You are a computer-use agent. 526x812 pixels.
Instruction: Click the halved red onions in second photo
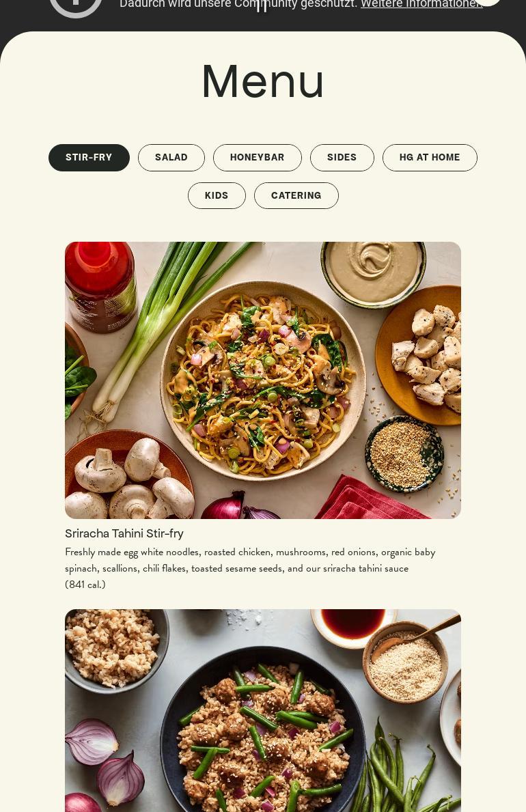pos(104,756)
